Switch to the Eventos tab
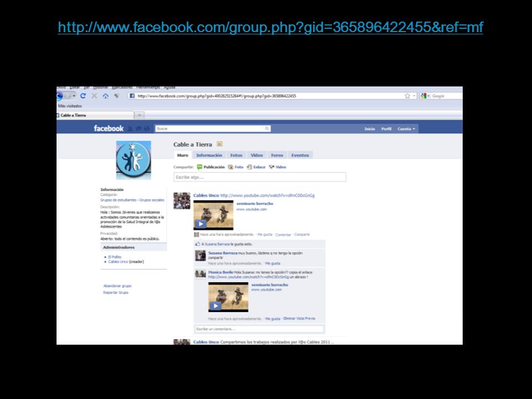 300,155
